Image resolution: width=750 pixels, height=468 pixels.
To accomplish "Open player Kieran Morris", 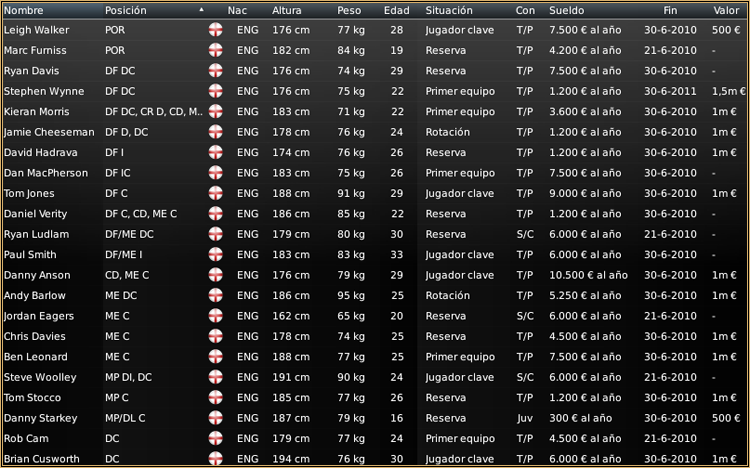I will click(36, 111).
